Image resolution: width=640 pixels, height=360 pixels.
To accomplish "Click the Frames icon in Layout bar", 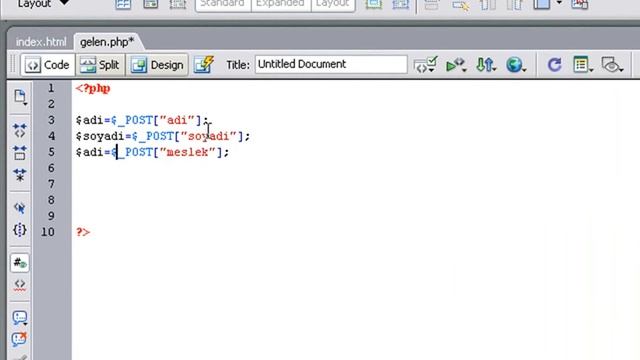I will click(x=542, y=4).
